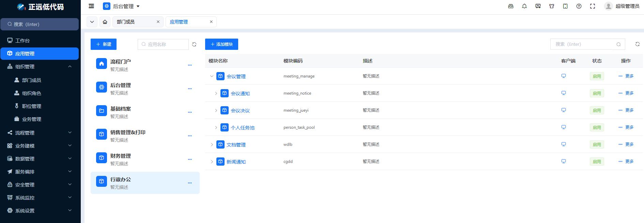644x223 pixels.
Task: Open more options for 财务管理 app
Action: [190, 159]
